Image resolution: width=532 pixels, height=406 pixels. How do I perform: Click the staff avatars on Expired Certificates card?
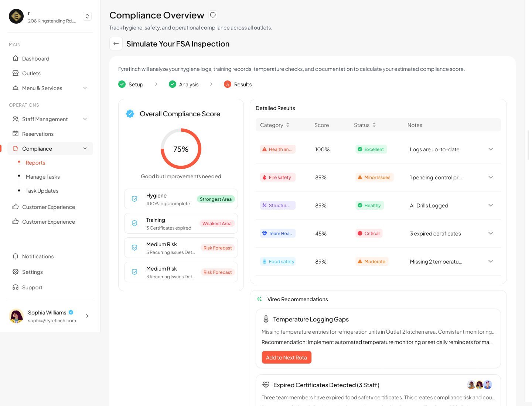coord(480,385)
